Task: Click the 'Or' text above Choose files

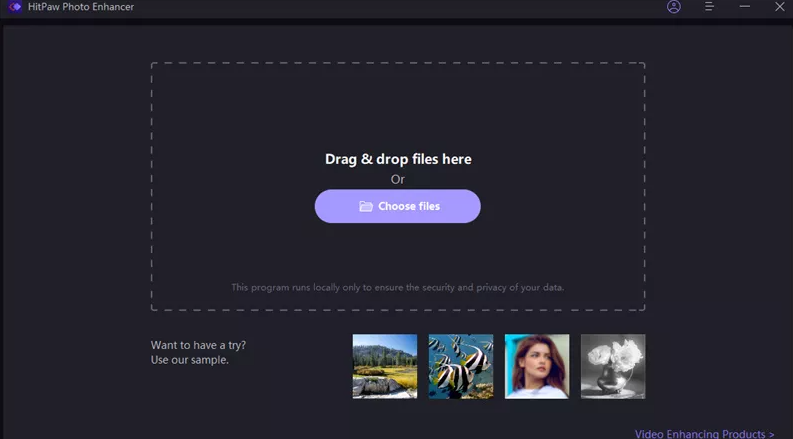Action: pos(398,180)
